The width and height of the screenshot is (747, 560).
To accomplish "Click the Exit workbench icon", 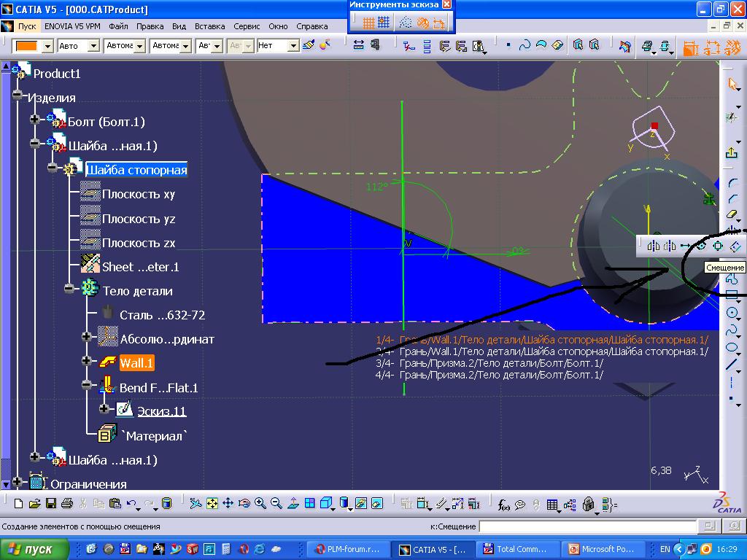I will 731,152.
